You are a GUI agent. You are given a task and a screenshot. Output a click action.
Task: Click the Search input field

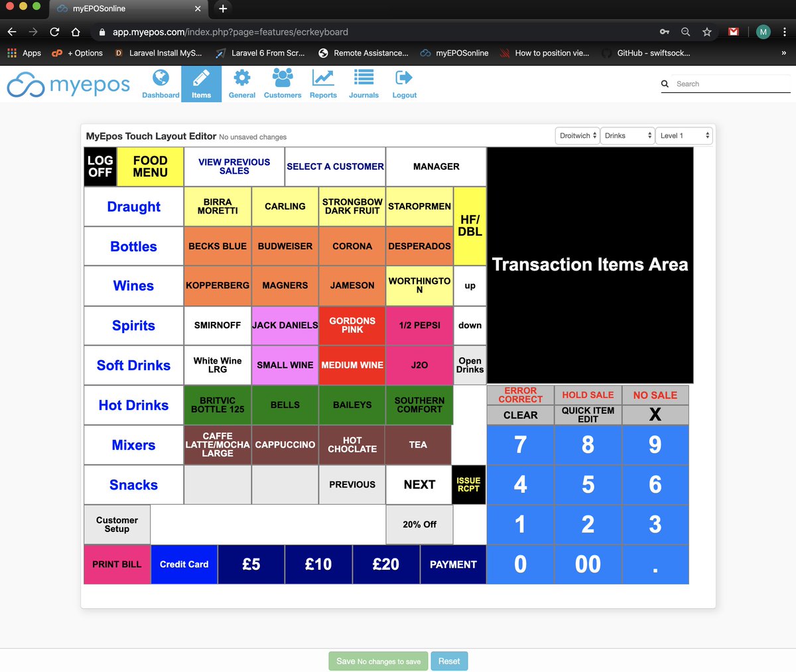click(732, 84)
